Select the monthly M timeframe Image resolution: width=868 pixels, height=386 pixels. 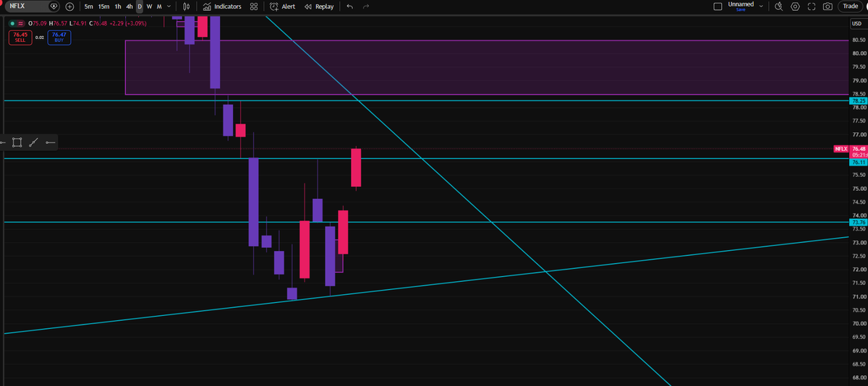click(x=158, y=7)
